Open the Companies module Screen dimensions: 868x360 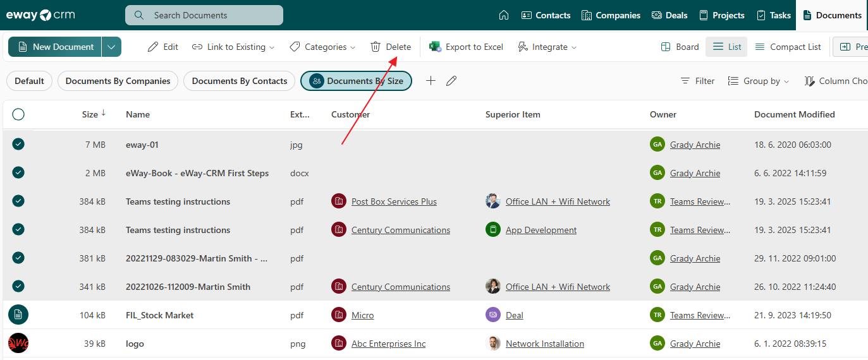(611, 15)
